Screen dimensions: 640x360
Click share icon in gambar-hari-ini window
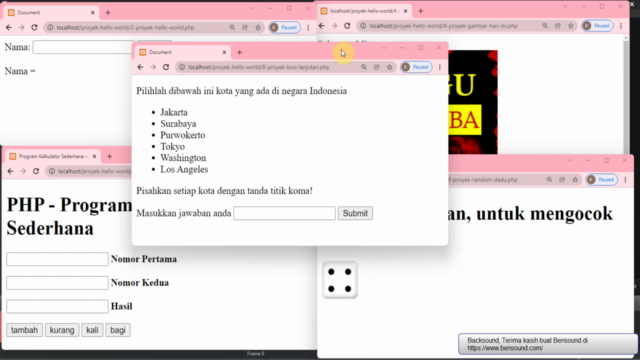pyautogui.click(x=558, y=26)
